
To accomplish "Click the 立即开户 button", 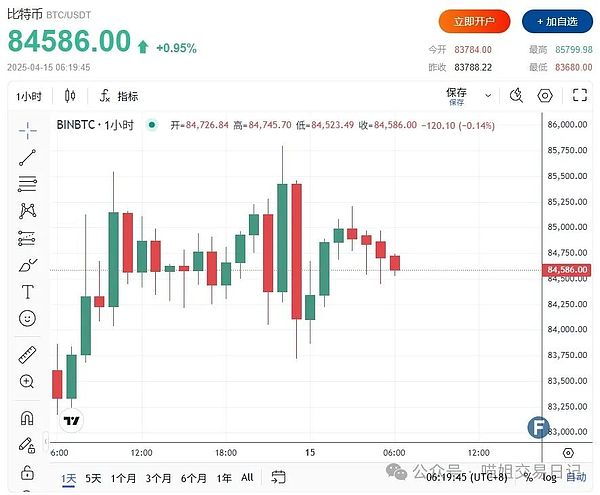I will (474, 21).
